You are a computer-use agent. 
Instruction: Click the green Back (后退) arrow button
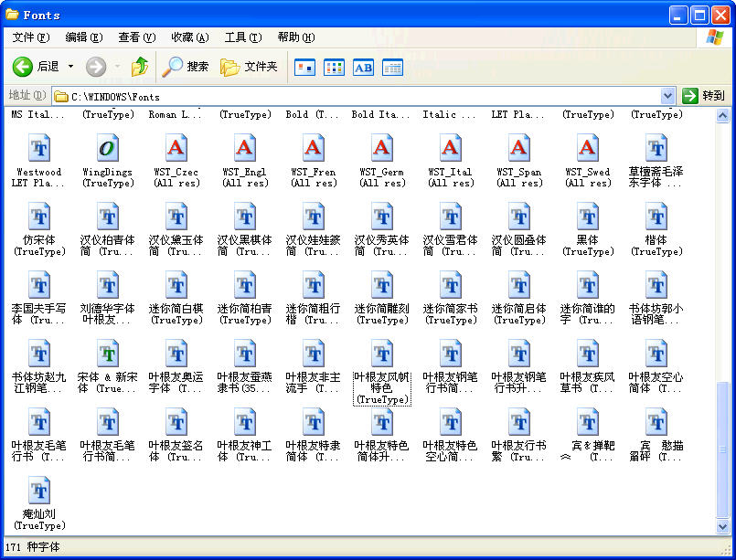point(23,67)
